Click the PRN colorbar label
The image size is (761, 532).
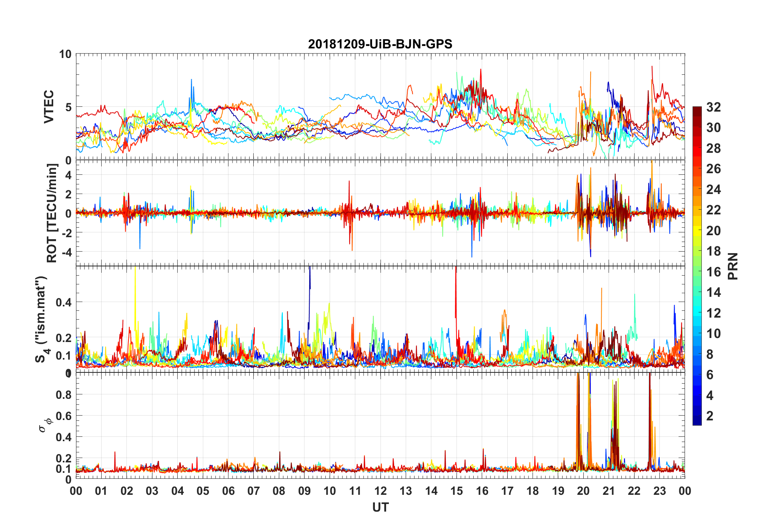[x=733, y=266]
